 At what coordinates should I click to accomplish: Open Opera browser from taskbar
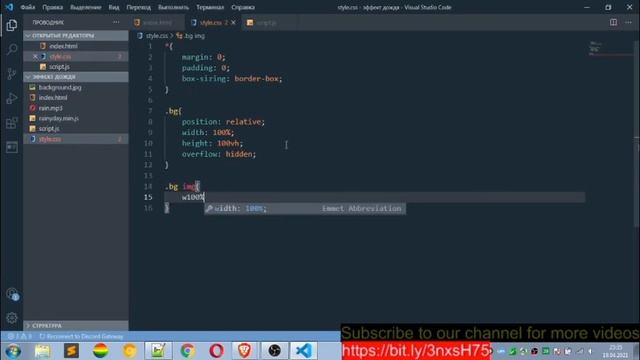pos(216,351)
